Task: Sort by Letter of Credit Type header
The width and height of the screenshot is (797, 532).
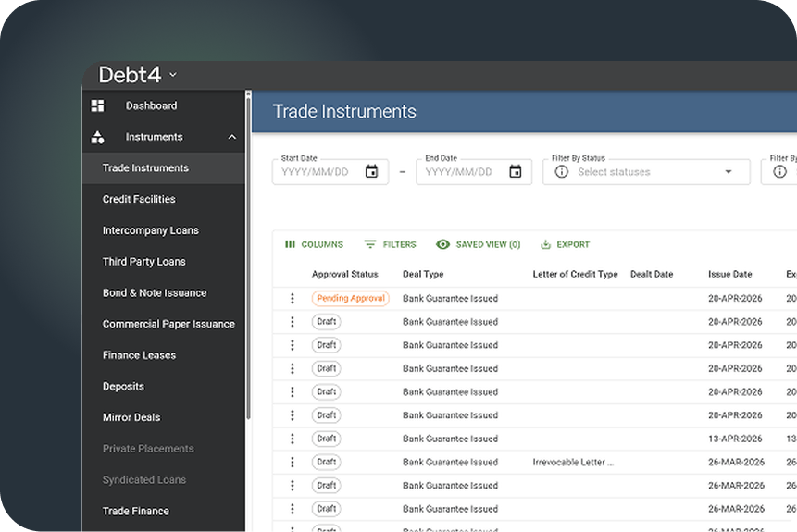Action: (575, 275)
